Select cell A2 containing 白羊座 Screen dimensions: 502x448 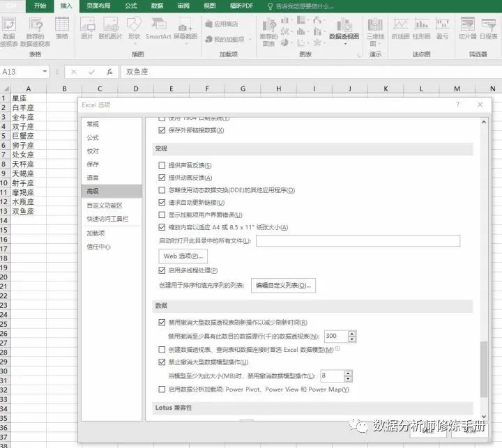point(29,108)
